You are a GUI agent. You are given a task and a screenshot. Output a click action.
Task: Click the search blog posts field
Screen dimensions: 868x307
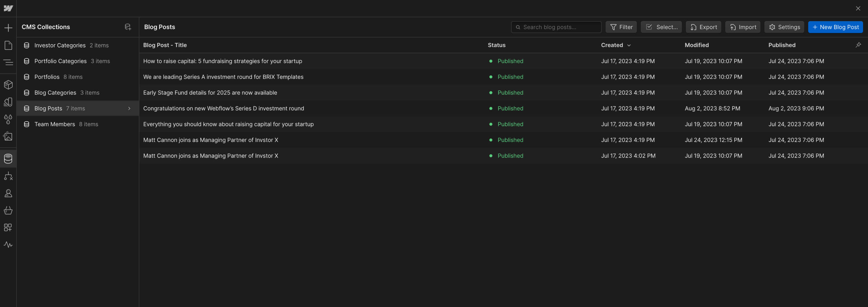point(556,27)
